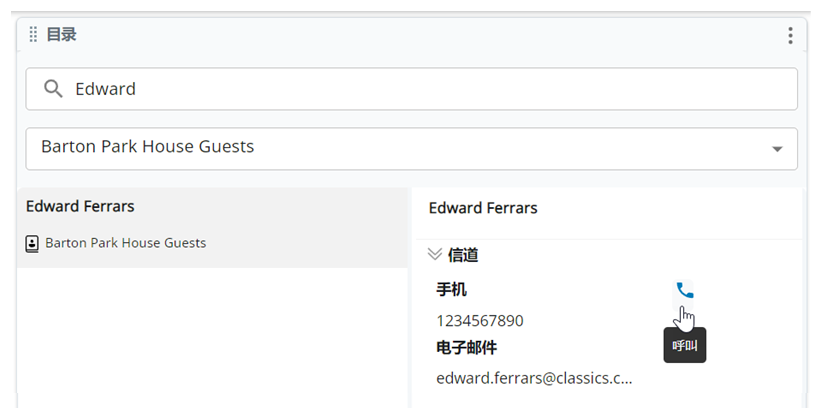Select Edward Ferrars in the results list

tap(212, 227)
